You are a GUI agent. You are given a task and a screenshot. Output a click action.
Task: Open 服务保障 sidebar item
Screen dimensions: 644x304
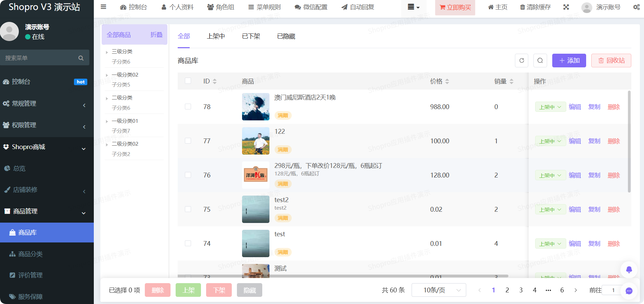pos(47,296)
